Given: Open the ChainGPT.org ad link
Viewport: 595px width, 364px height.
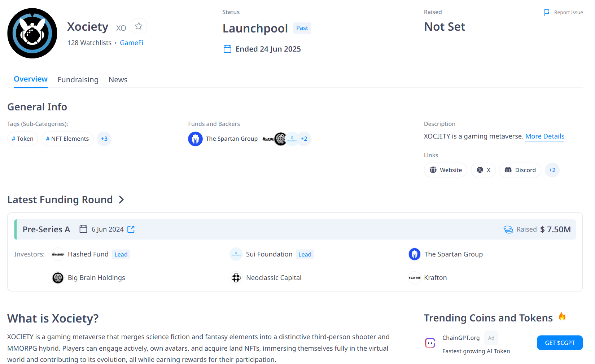Looking at the screenshot, I should point(461,338).
